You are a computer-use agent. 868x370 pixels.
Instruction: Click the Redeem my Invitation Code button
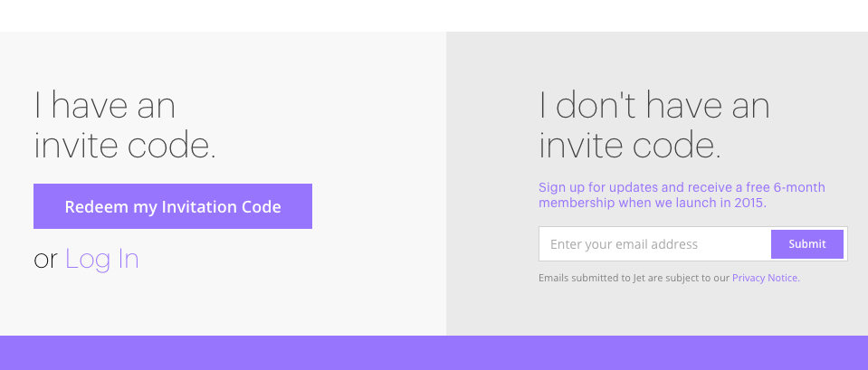tap(173, 206)
